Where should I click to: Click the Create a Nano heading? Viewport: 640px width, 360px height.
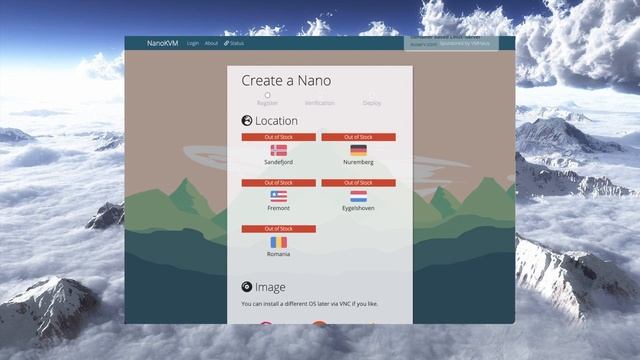(286, 80)
